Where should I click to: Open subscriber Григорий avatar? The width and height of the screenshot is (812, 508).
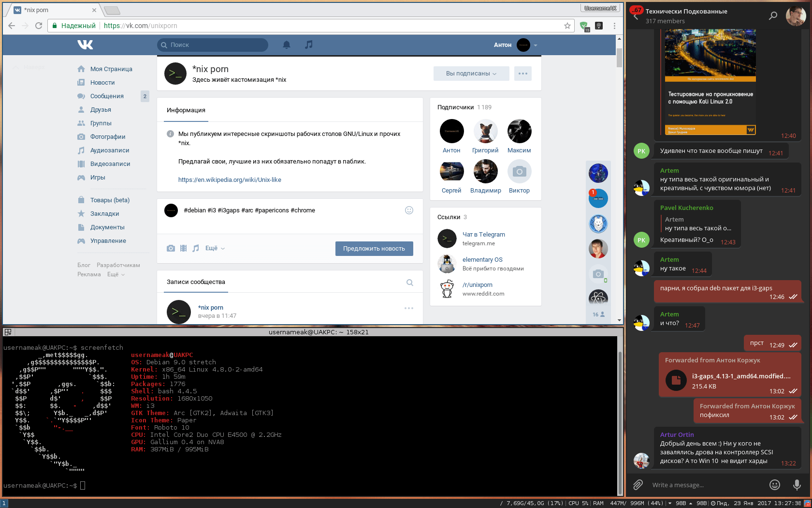point(486,131)
